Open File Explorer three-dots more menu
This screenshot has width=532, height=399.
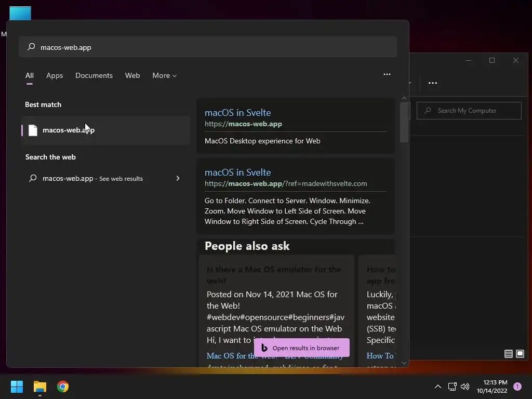pyautogui.click(x=433, y=83)
